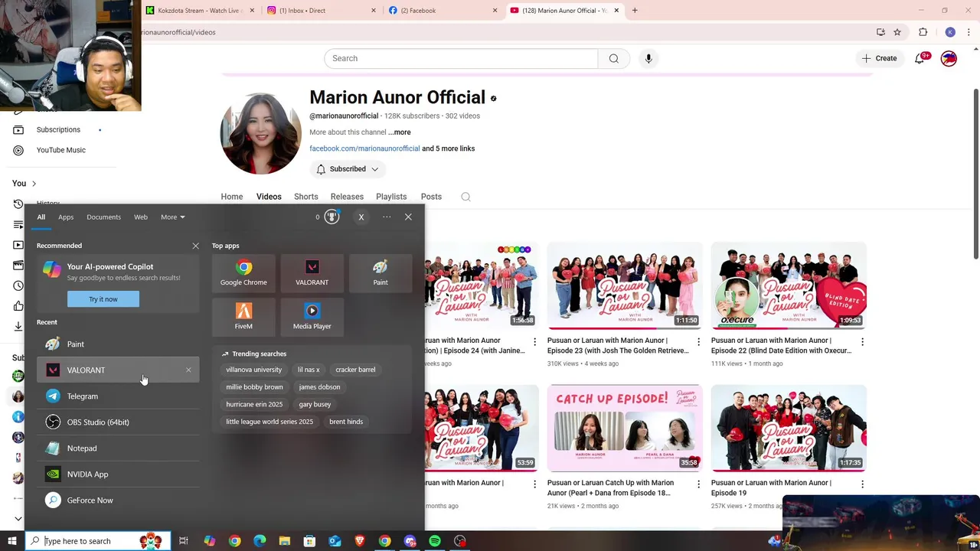Open Copilot from taskbar
The width and height of the screenshot is (980, 551).
[209, 541]
